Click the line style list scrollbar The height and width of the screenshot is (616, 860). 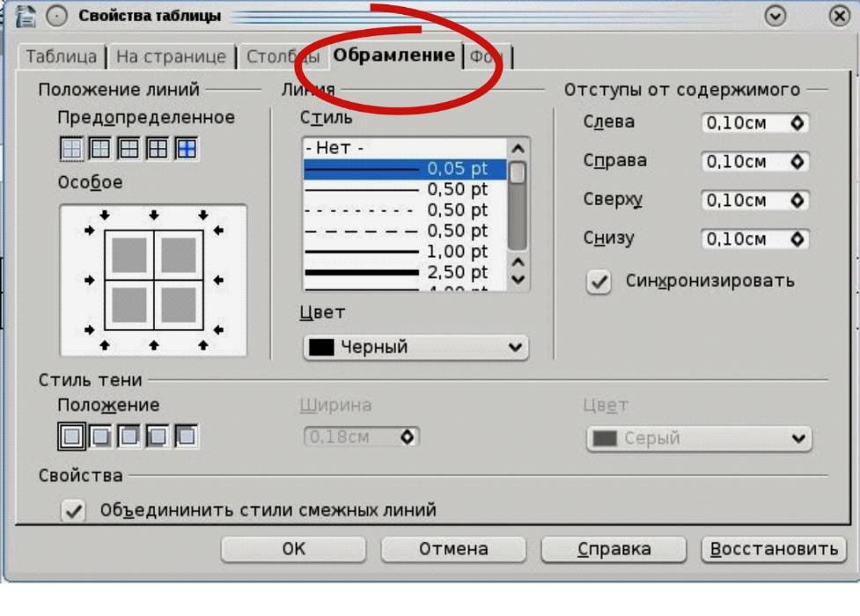(518, 211)
